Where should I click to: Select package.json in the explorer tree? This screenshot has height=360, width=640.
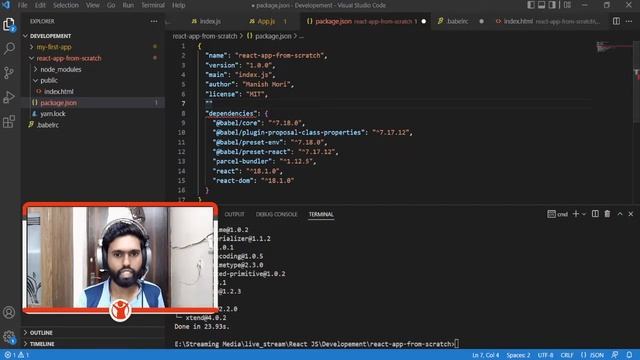coord(93,102)
